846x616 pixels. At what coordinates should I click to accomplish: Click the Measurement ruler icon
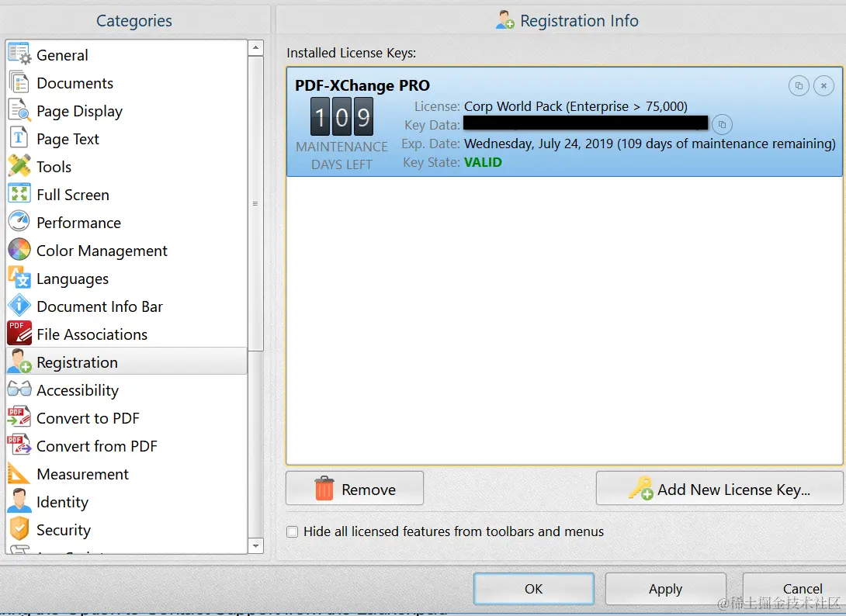(x=19, y=473)
